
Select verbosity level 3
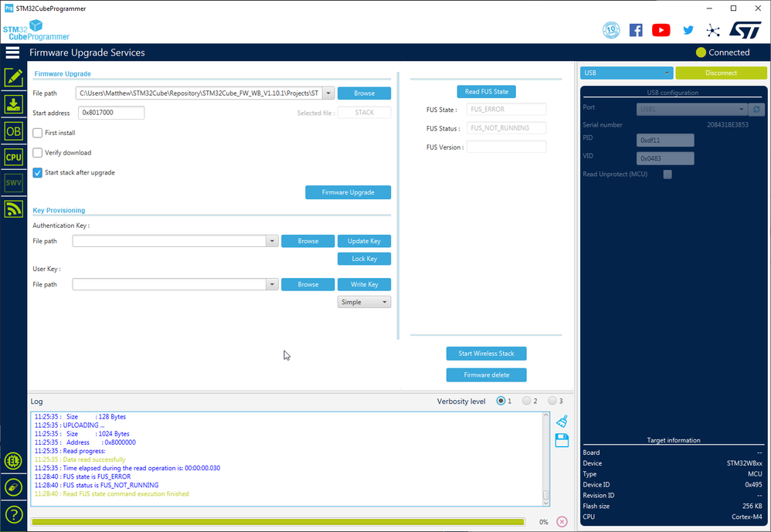click(552, 401)
